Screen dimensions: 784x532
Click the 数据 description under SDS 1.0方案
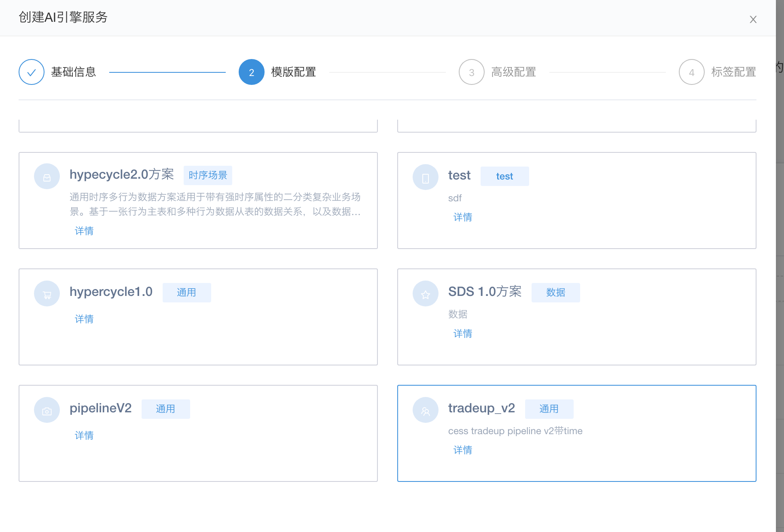click(458, 314)
